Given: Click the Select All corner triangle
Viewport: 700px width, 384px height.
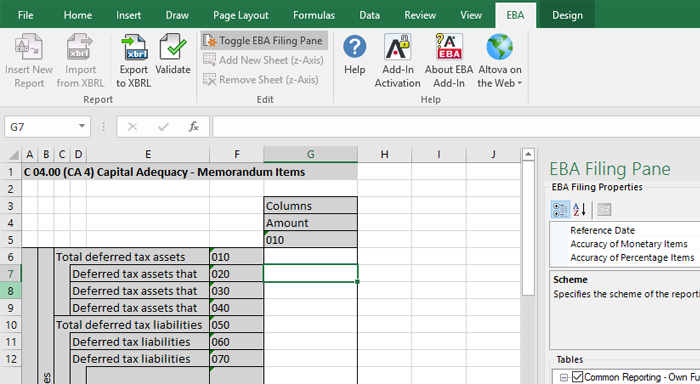Looking at the screenshot, I should pos(14,154).
